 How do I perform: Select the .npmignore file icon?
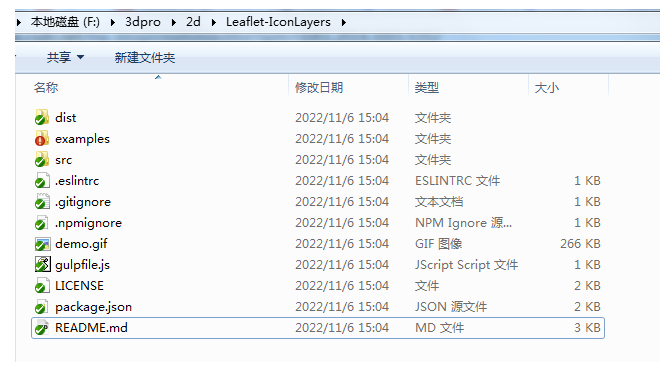coord(42,222)
